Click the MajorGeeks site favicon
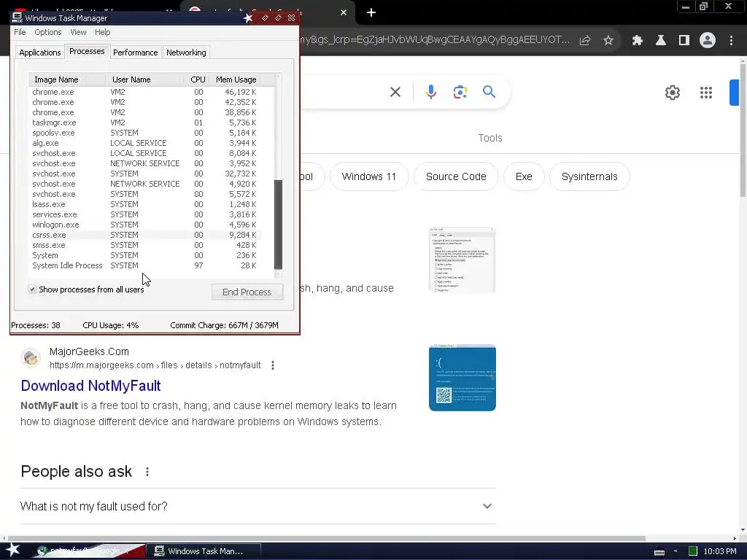This screenshot has width=747, height=560. [x=31, y=358]
